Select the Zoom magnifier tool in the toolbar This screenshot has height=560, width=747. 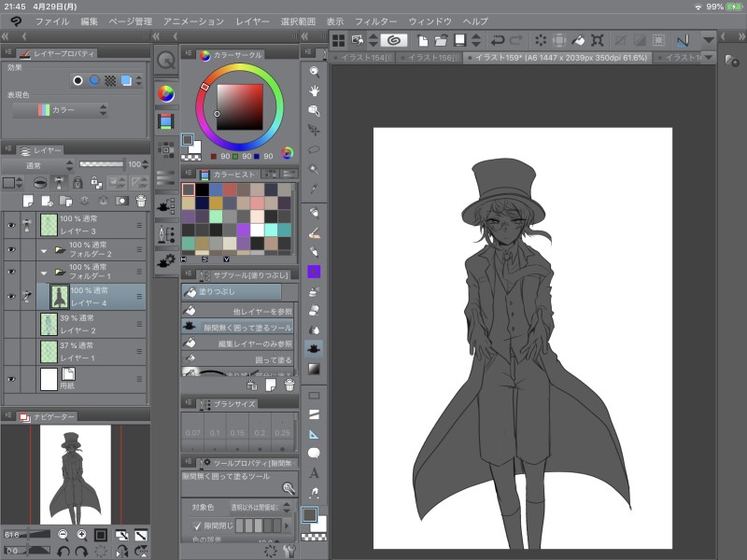(315, 71)
